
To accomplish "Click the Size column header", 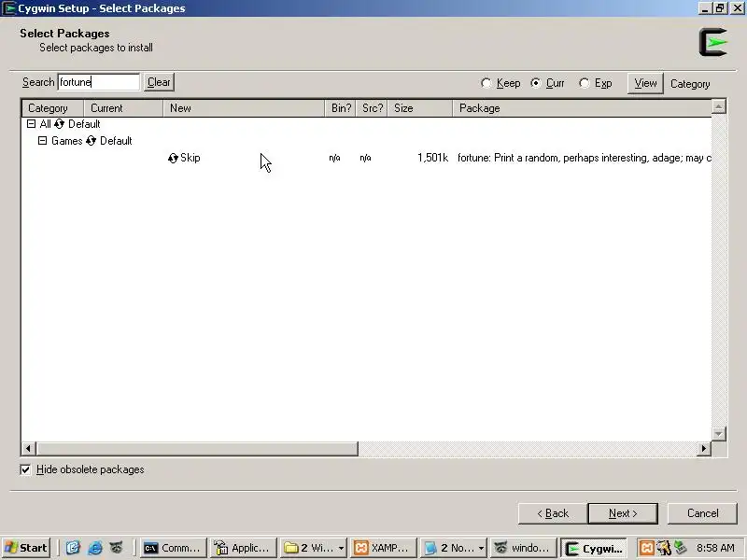I will [419, 108].
